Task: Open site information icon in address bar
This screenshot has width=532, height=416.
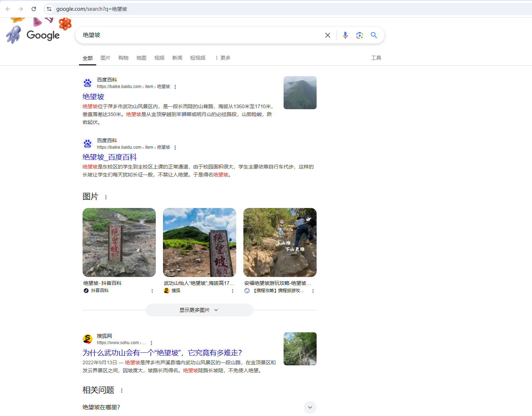Action: [49, 9]
